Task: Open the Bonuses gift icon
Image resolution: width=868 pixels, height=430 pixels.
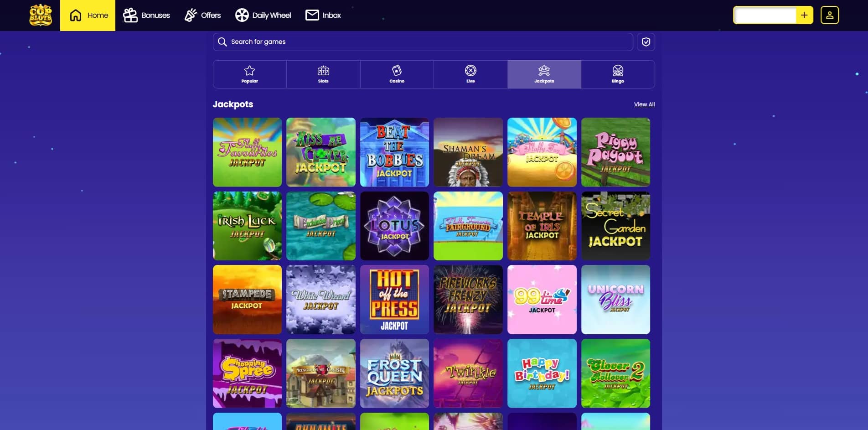Action: (x=130, y=15)
